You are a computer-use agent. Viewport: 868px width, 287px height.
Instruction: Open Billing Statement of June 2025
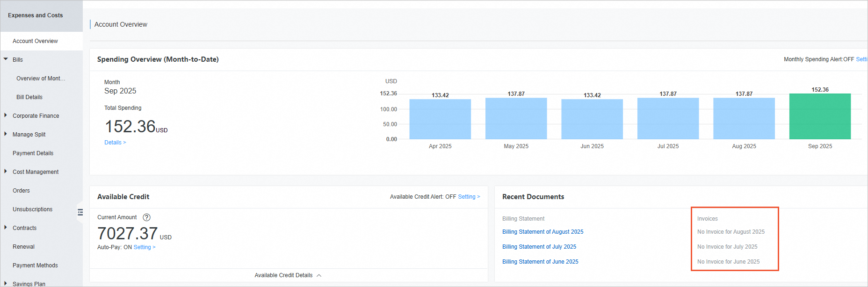(x=540, y=262)
